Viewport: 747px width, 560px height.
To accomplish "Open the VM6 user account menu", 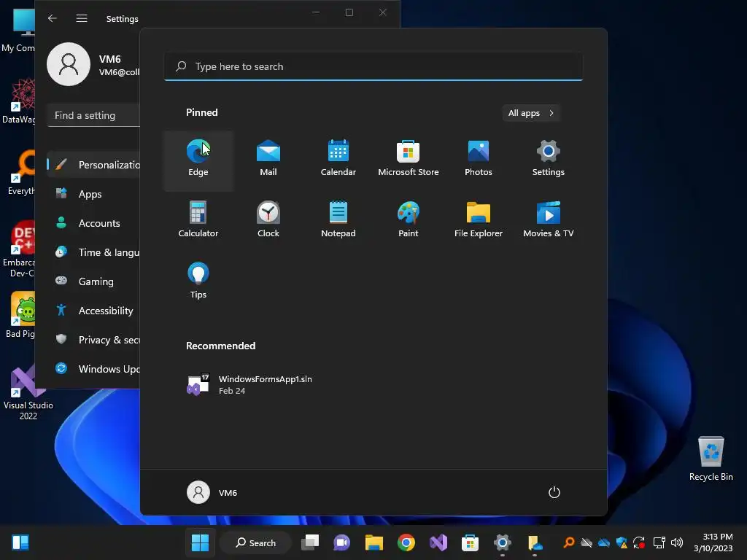I will coord(212,492).
